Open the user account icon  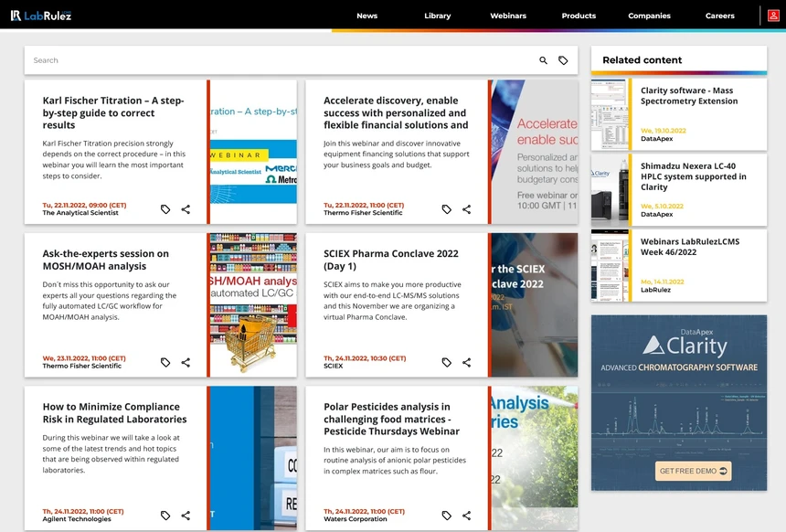click(773, 16)
